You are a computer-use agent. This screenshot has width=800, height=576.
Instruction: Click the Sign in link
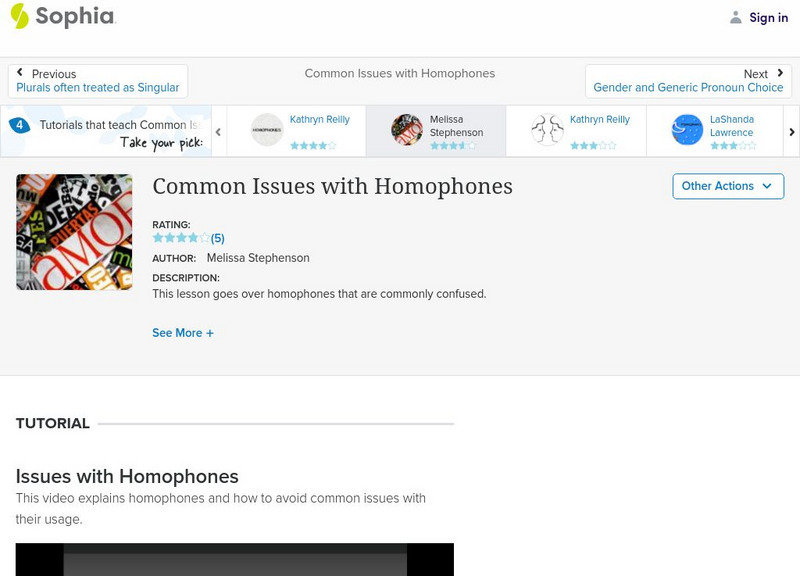[768, 17]
